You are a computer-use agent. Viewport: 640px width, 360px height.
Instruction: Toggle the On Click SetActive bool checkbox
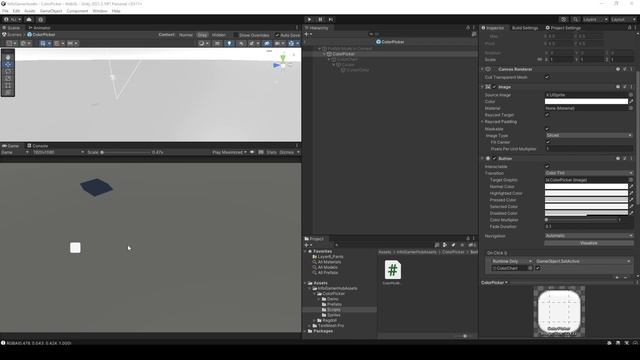coord(538,268)
